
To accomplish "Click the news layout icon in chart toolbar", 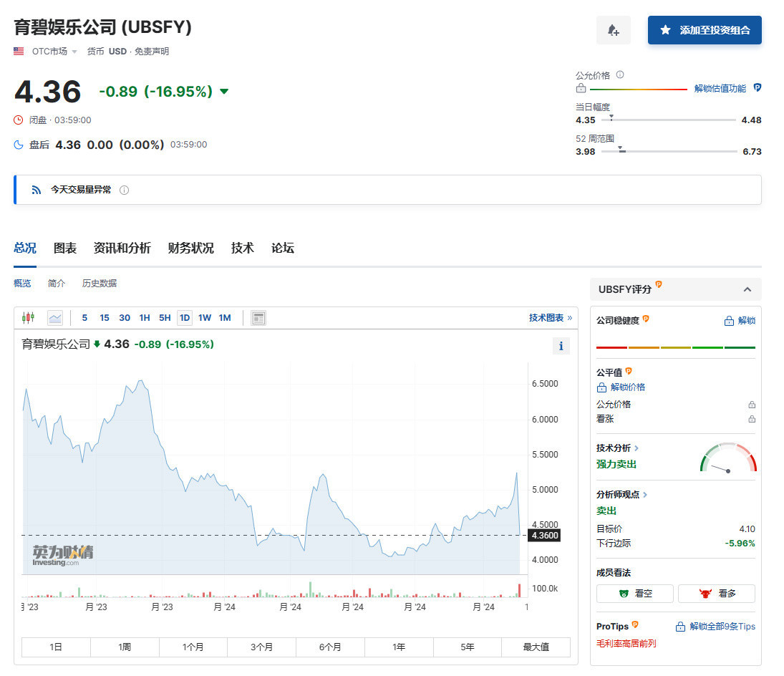I will click(258, 318).
